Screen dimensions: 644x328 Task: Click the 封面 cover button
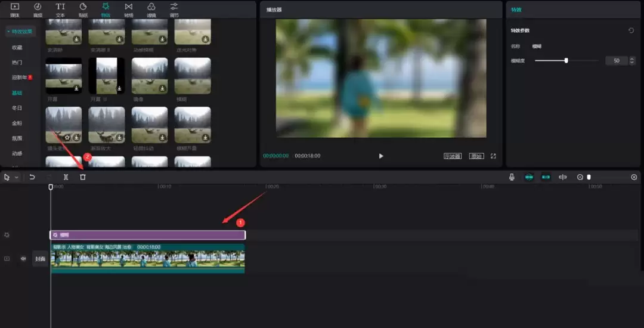40,259
